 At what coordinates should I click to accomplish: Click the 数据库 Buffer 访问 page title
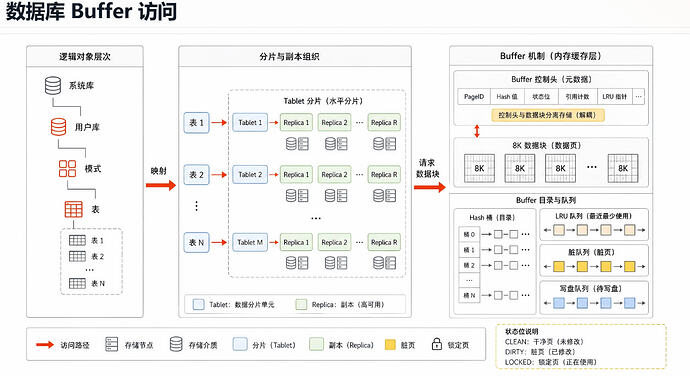tap(91, 11)
